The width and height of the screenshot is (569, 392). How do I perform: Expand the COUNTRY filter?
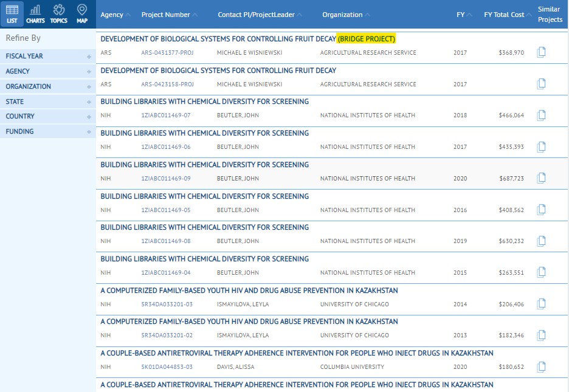(x=48, y=117)
